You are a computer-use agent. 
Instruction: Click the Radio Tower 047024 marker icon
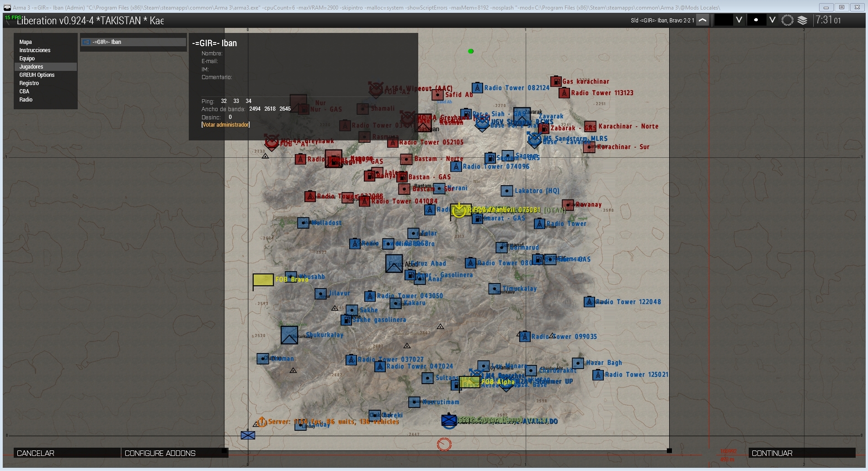coord(380,366)
